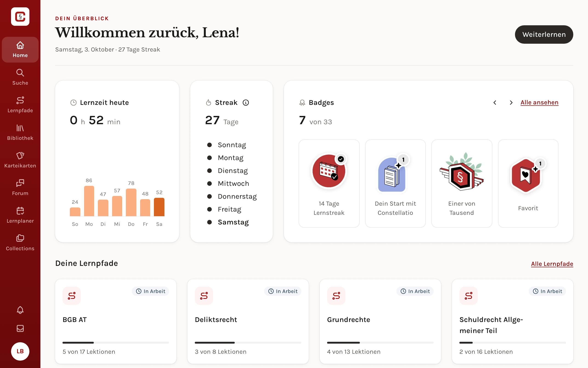The height and width of the screenshot is (368, 588).
Task: Click the Mittwoch streak entry
Action: click(228, 184)
